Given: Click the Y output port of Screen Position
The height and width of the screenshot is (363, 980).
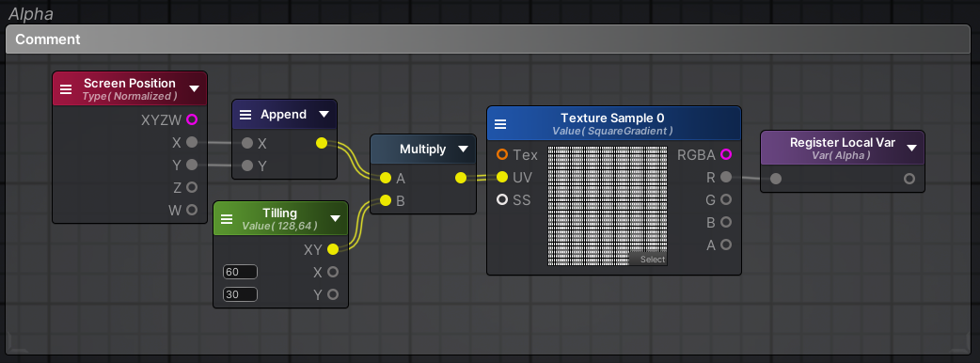Looking at the screenshot, I should tap(192, 165).
